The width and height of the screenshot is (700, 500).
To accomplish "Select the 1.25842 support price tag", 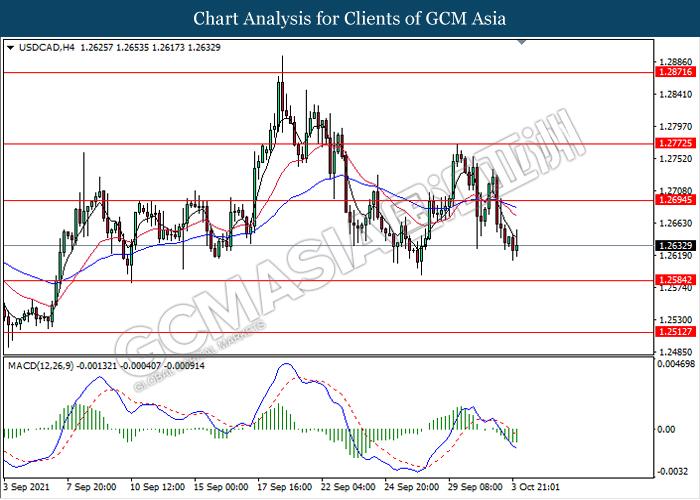I will [671, 280].
